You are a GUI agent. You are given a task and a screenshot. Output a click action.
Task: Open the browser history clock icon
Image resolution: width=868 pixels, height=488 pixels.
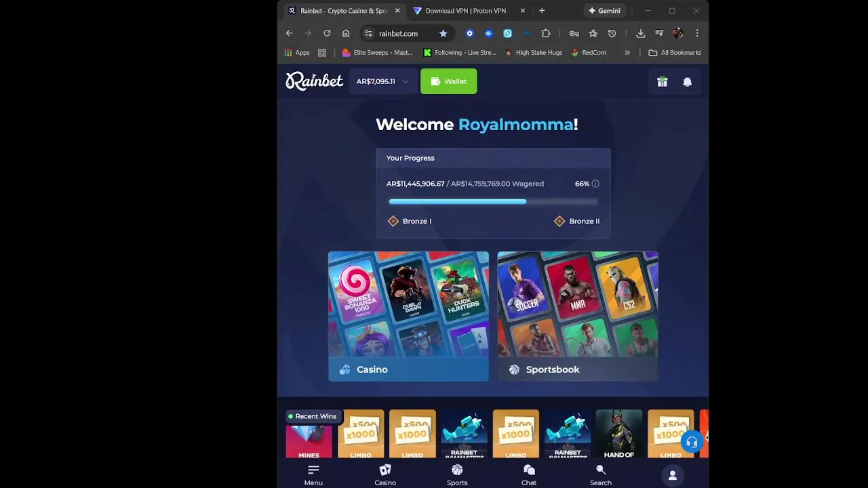[612, 33]
